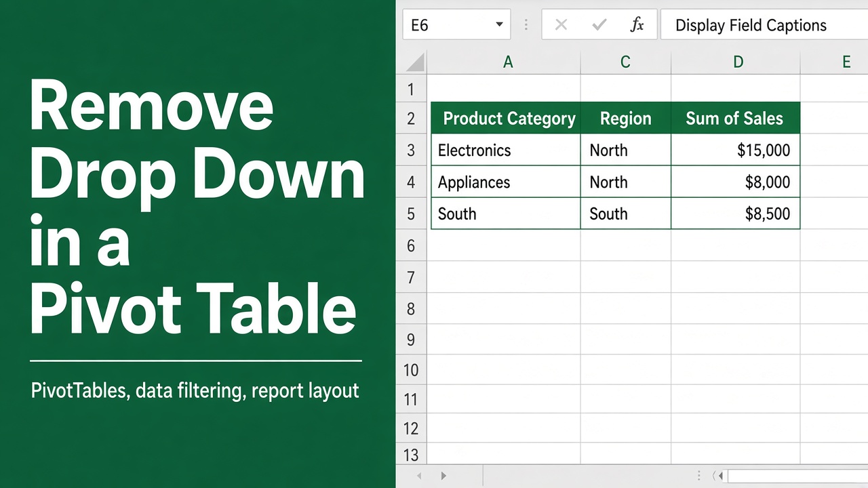Select row 5 header

tap(411, 213)
